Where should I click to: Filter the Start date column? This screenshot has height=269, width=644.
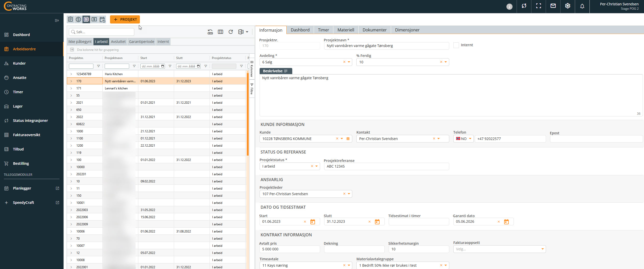tap(170, 66)
